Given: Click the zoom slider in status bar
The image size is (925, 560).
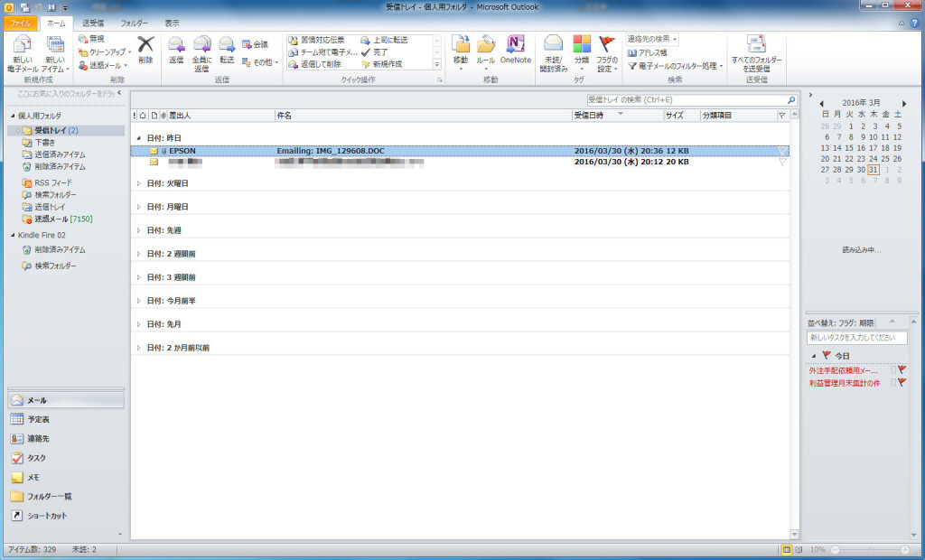Looking at the screenshot, I should click(x=870, y=549).
